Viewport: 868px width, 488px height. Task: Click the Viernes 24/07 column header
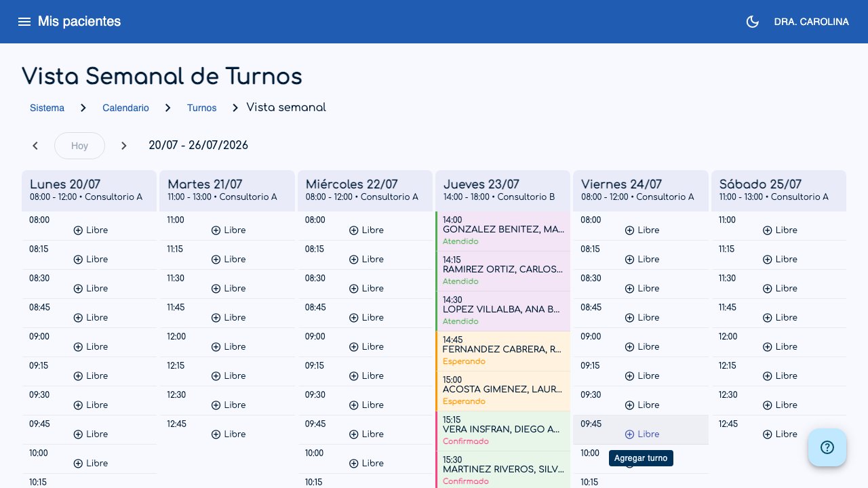pos(641,190)
